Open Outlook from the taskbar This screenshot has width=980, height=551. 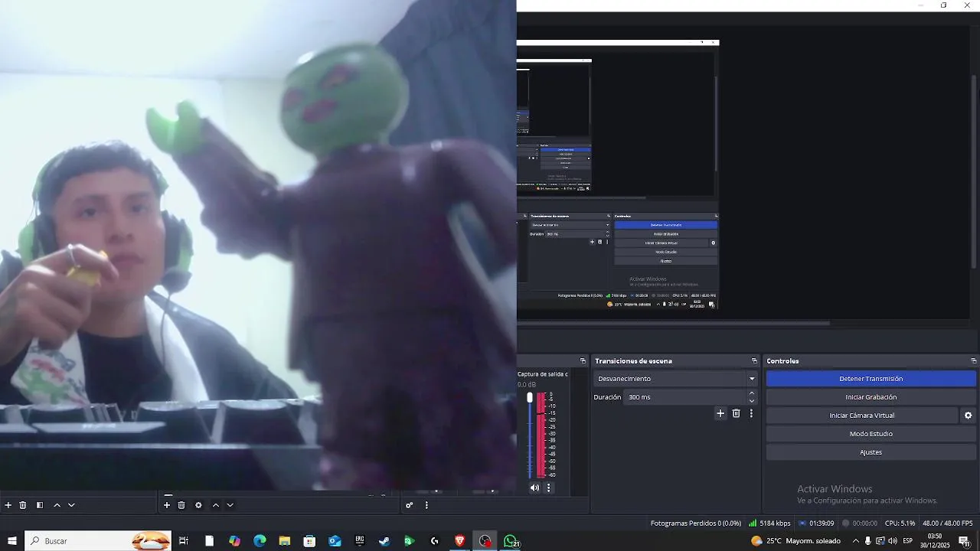tap(335, 541)
